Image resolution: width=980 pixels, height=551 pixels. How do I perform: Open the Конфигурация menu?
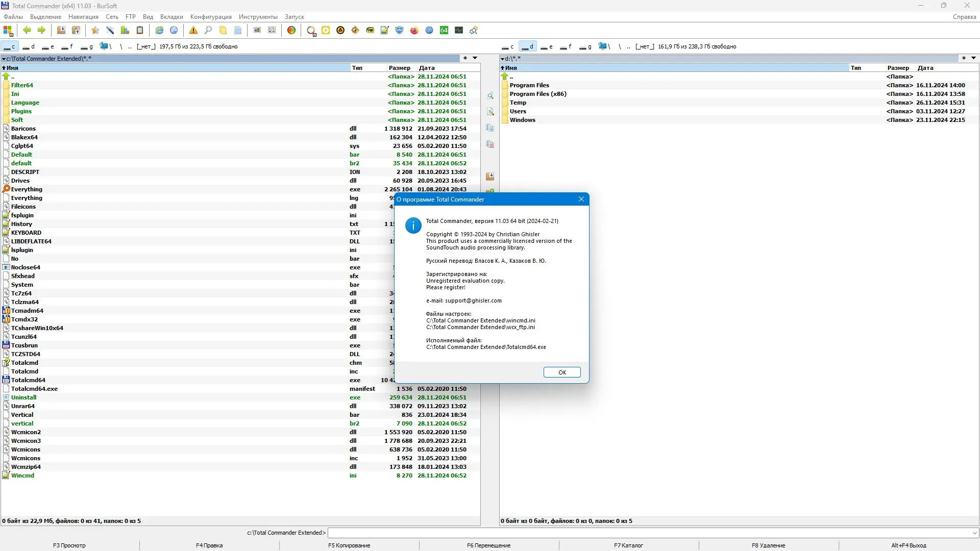coord(211,17)
